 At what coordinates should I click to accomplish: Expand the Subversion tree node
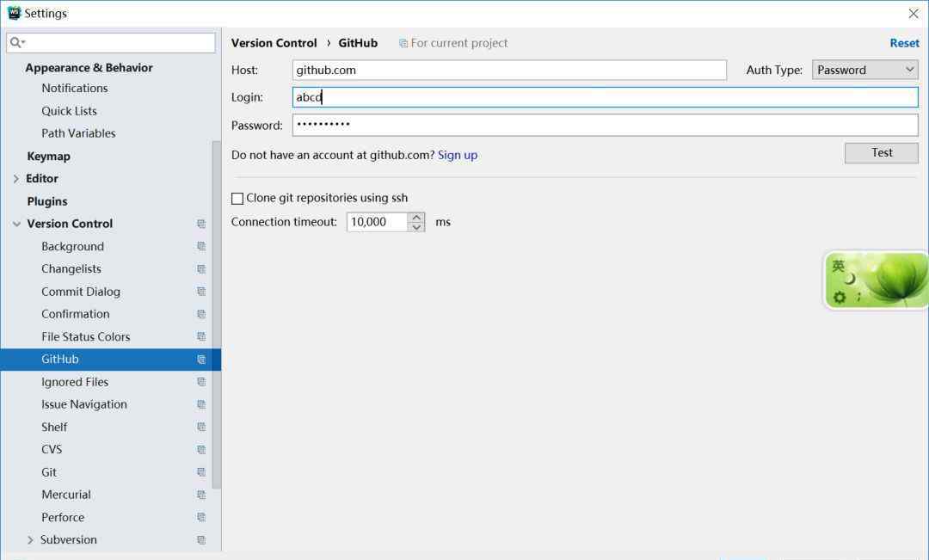click(30, 540)
